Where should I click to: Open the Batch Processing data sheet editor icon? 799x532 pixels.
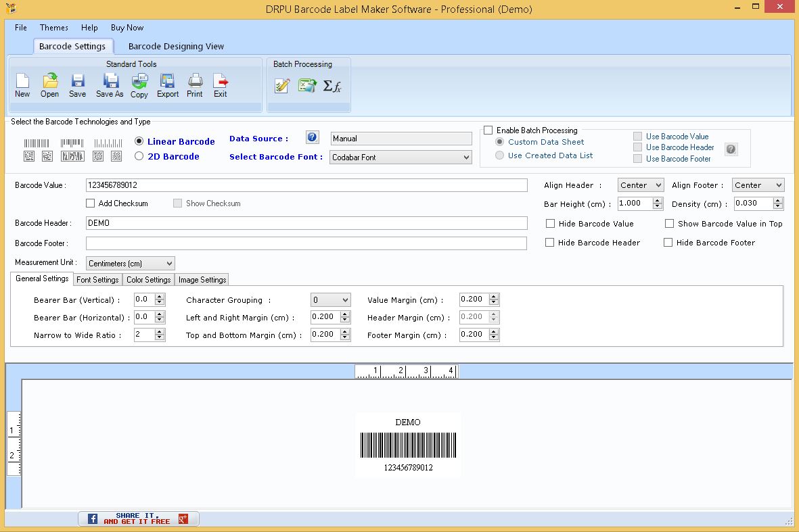(x=281, y=86)
